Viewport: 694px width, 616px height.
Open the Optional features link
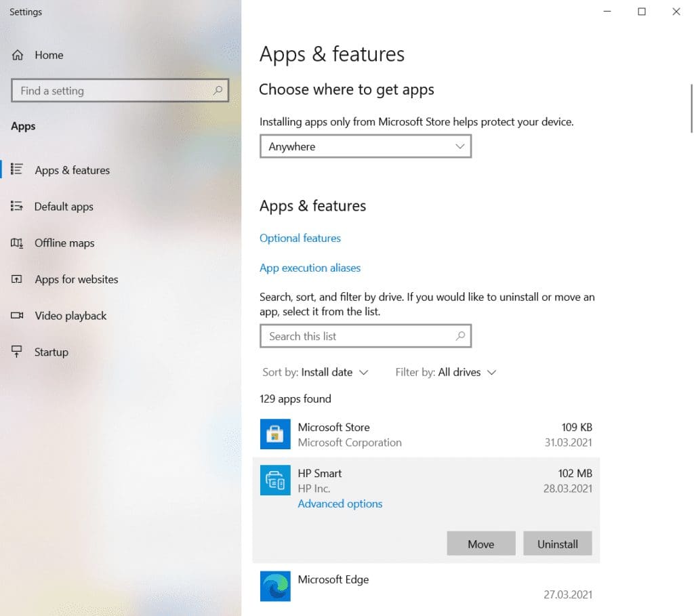coord(300,238)
